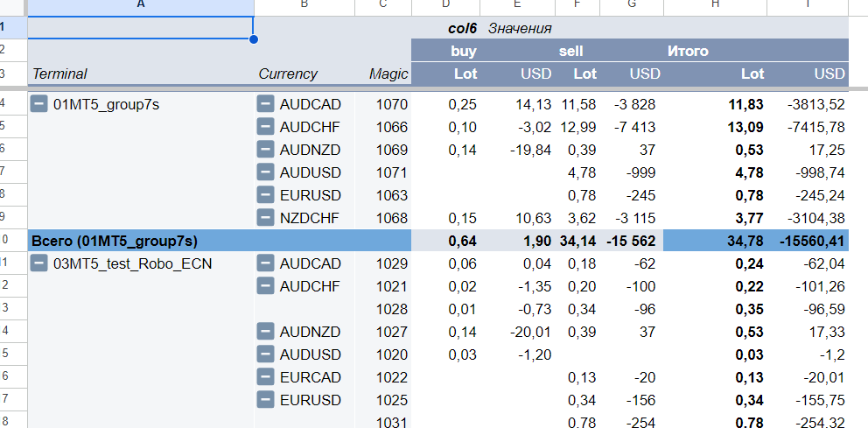Select column H header
The image size is (868, 428).
click(715, 5)
